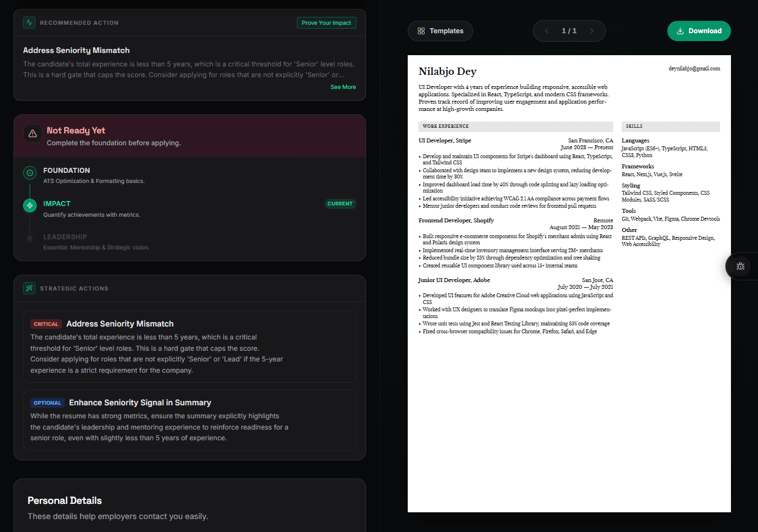Open the optional Enhance Seniority Signal card
Screen dimensions: 758x532
point(189,420)
